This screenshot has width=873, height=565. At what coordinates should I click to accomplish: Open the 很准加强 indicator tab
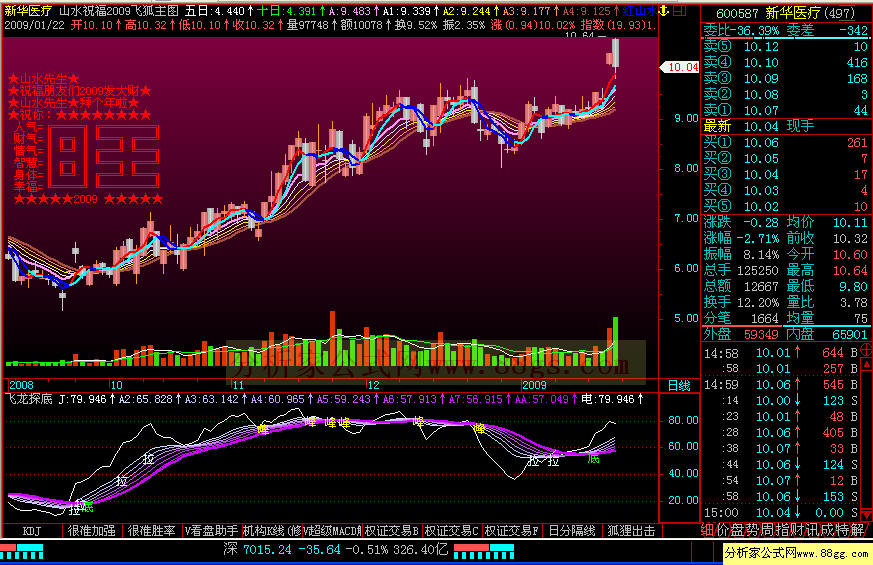pyautogui.click(x=91, y=531)
